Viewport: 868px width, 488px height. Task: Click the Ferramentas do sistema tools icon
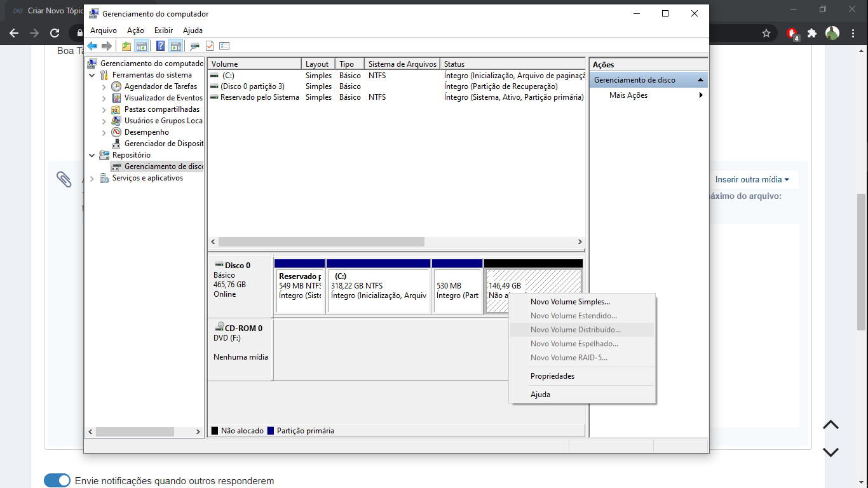point(104,75)
